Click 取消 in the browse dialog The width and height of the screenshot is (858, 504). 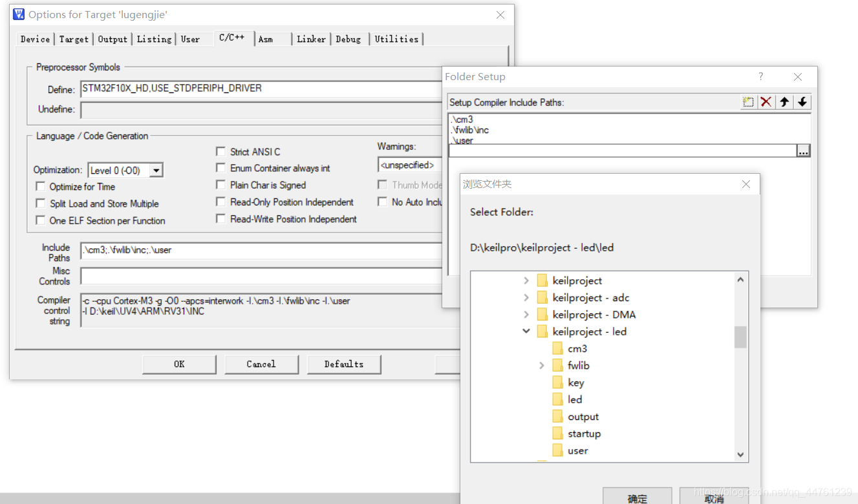pos(714,496)
